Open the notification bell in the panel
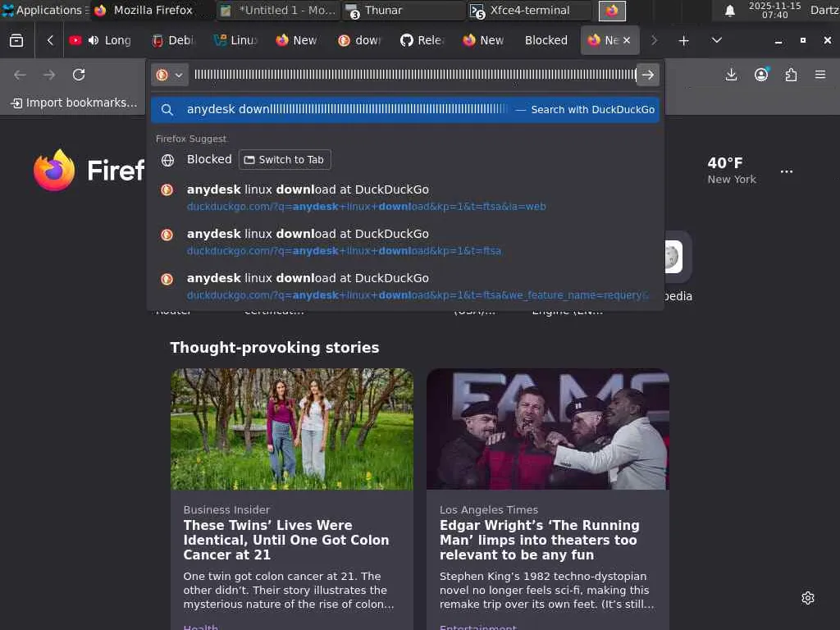The width and height of the screenshot is (840, 630). 729,11
